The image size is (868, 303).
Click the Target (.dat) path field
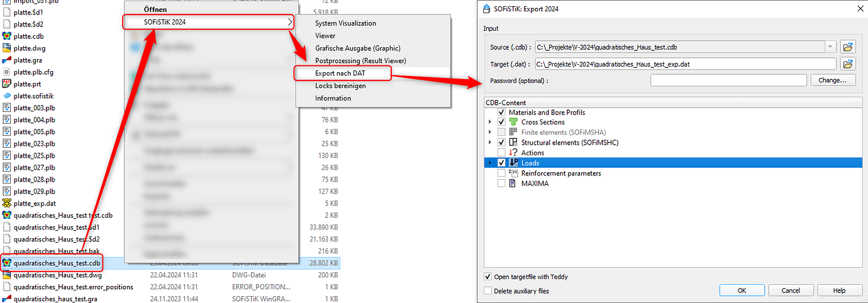point(685,63)
